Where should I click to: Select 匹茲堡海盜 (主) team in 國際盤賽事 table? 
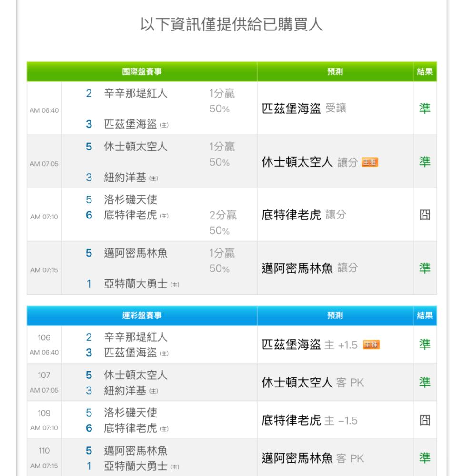(x=136, y=124)
